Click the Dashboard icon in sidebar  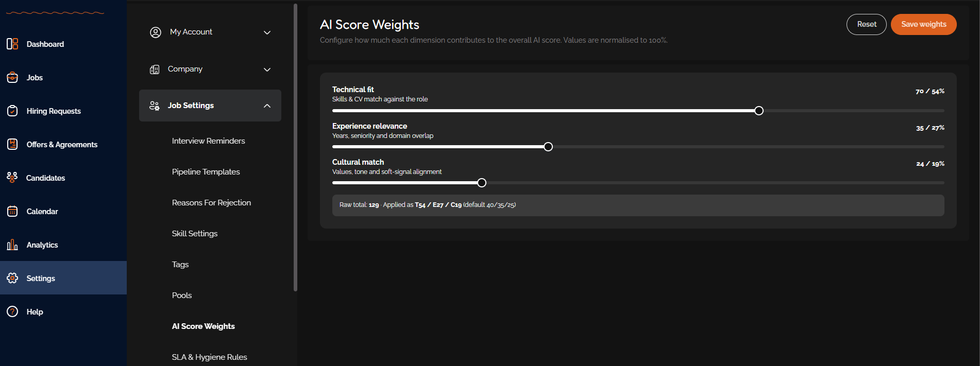[12, 44]
